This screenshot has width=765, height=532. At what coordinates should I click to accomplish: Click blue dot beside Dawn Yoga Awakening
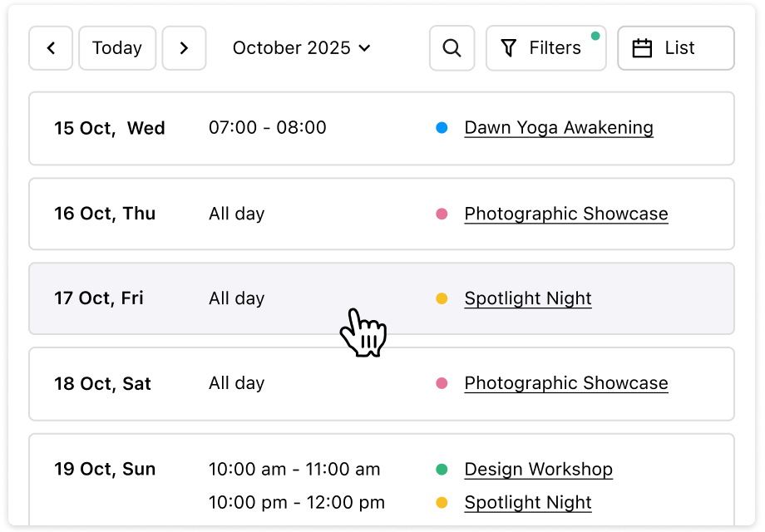coord(442,128)
